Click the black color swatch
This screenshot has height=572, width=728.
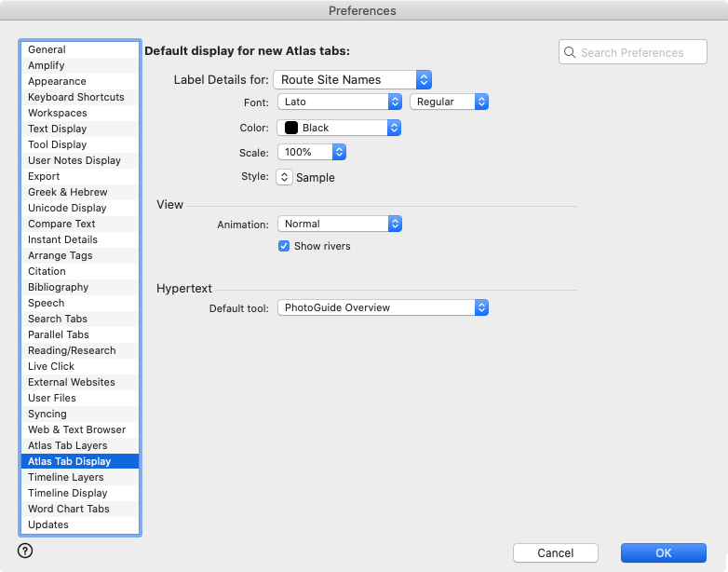click(x=291, y=128)
